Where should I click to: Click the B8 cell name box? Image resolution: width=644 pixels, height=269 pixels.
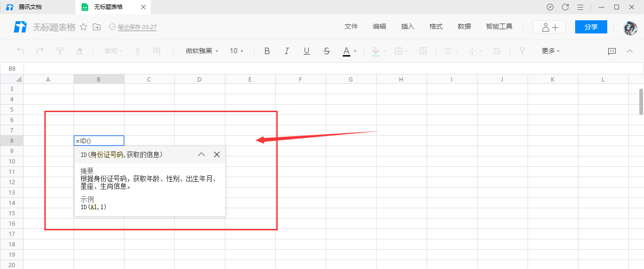[12, 68]
